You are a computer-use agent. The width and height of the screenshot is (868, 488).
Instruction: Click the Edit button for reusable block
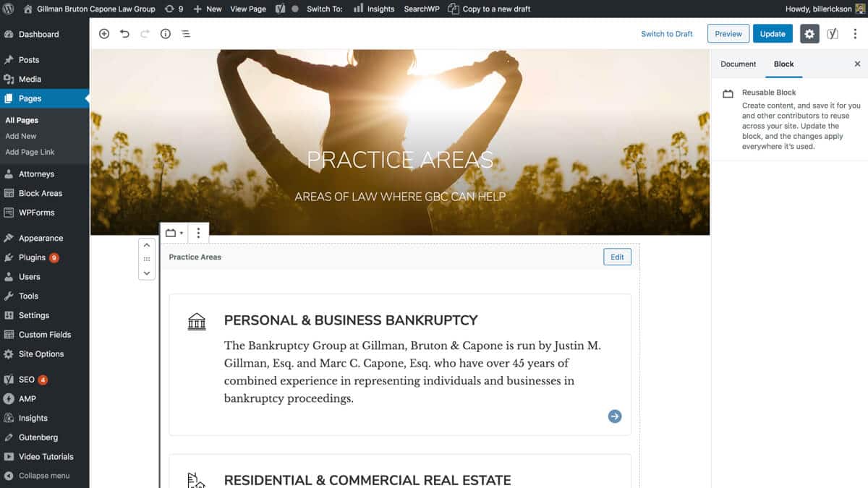point(617,257)
